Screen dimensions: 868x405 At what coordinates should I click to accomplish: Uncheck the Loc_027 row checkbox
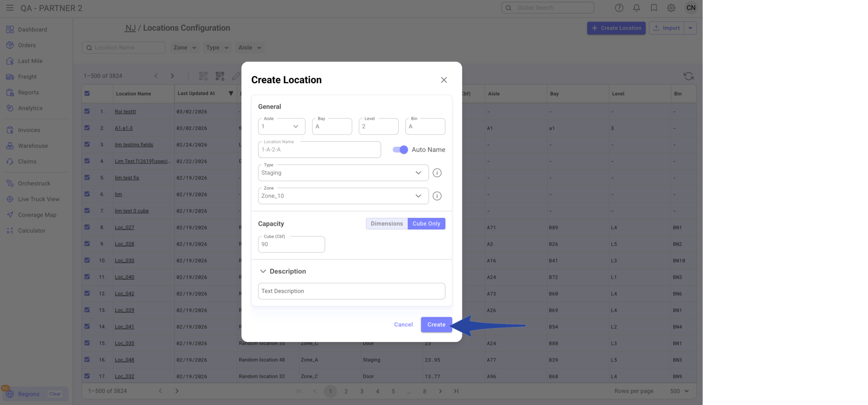point(87,227)
